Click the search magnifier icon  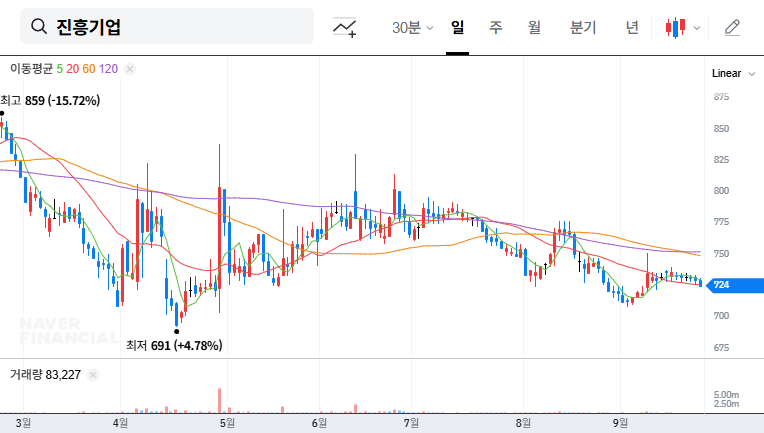click(39, 26)
